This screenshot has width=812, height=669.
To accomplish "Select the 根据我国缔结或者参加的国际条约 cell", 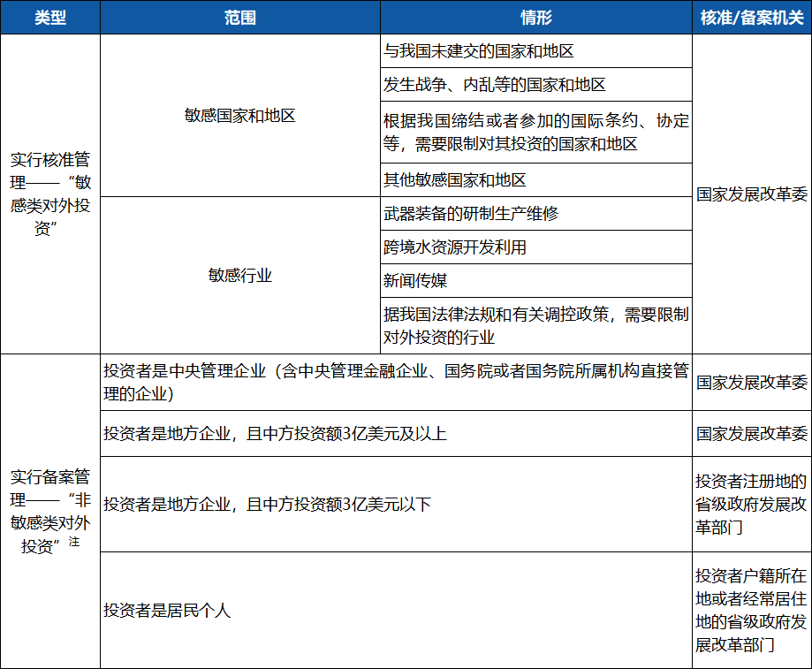I will pyautogui.click(x=536, y=132).
